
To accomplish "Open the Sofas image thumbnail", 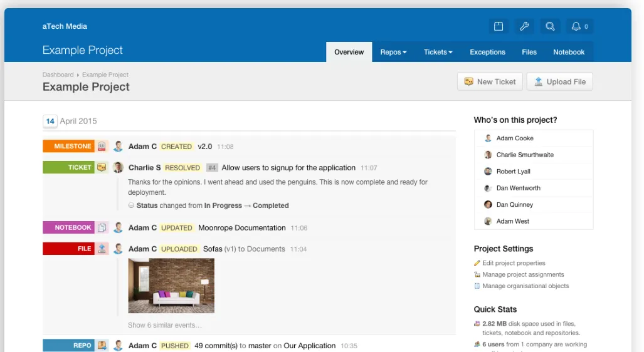I will [x=171, y=286].
